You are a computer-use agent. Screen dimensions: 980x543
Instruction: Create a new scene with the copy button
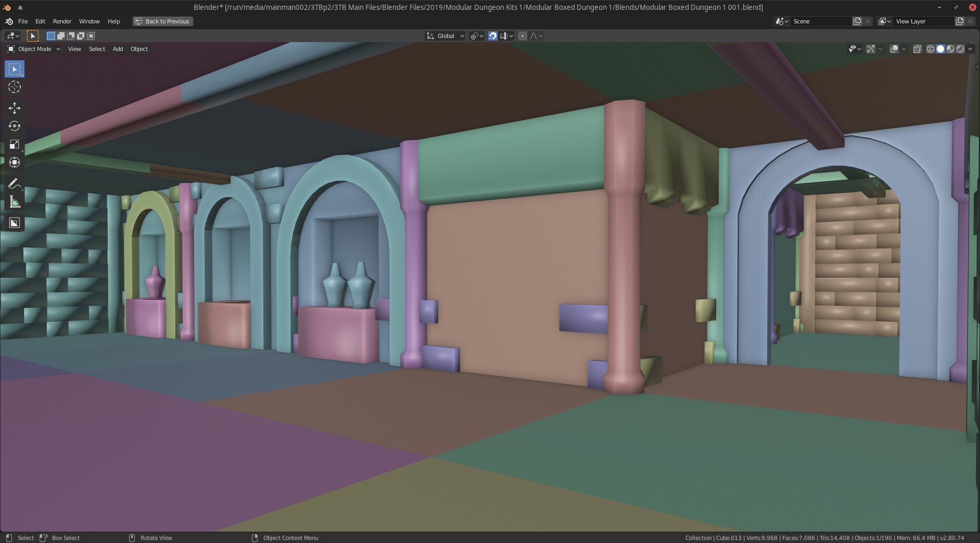857,21
